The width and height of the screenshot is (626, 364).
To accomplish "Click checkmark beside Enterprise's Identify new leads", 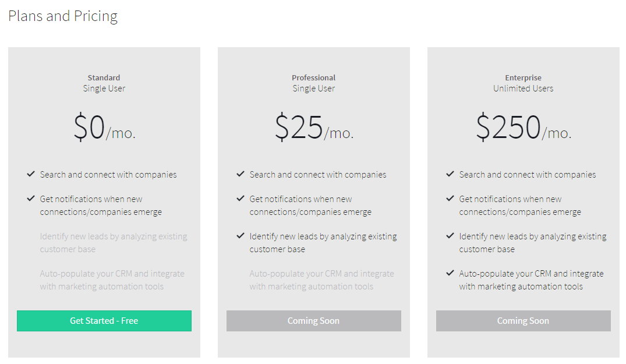I will [x=450, y=236].
